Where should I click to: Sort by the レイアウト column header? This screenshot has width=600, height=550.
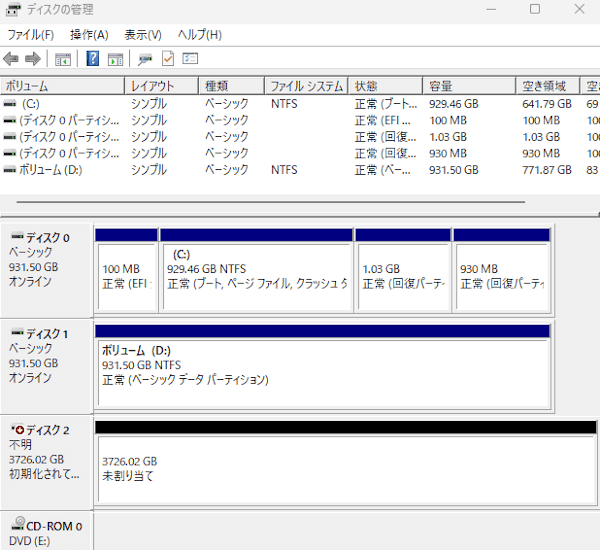tap(161, 86)
